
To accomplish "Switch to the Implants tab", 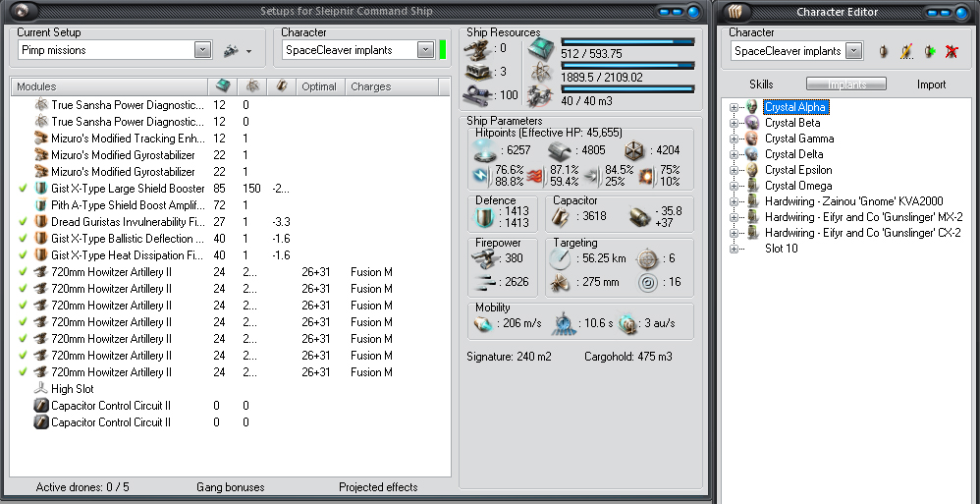I will click(x=846, y=84).
